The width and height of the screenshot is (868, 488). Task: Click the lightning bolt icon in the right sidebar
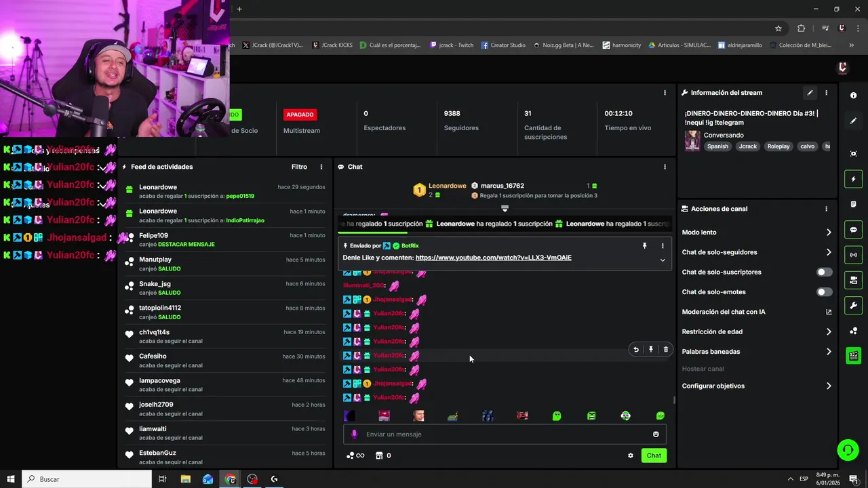pos(853,179)
